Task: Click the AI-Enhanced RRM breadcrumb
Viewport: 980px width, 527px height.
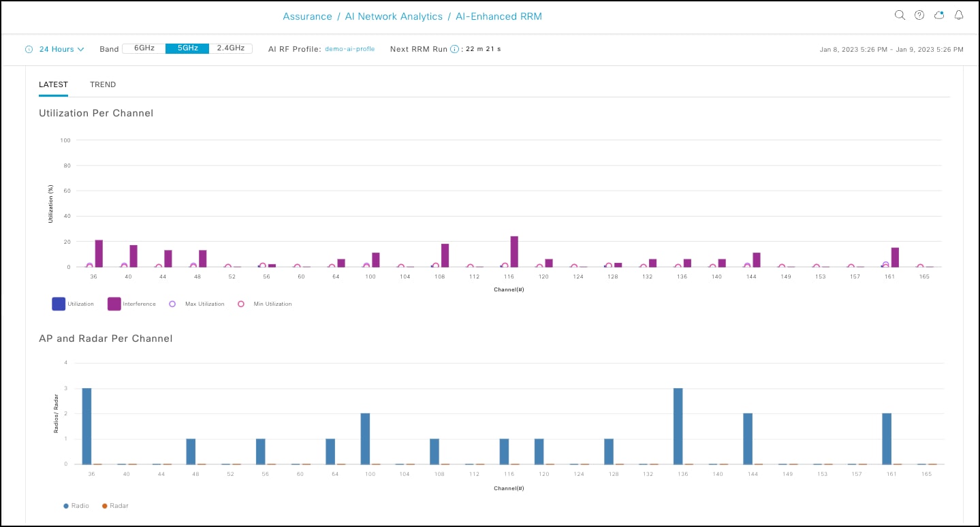Action: [499, 16]
